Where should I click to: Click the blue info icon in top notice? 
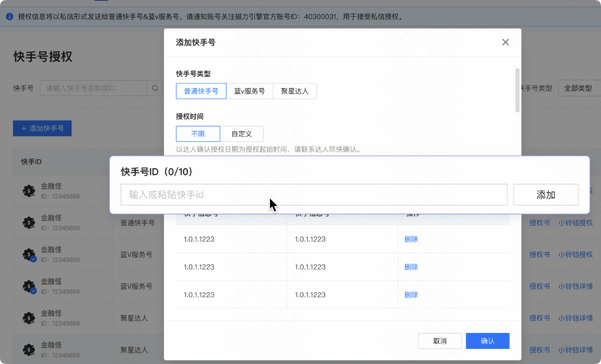click(x=10, y=17)
